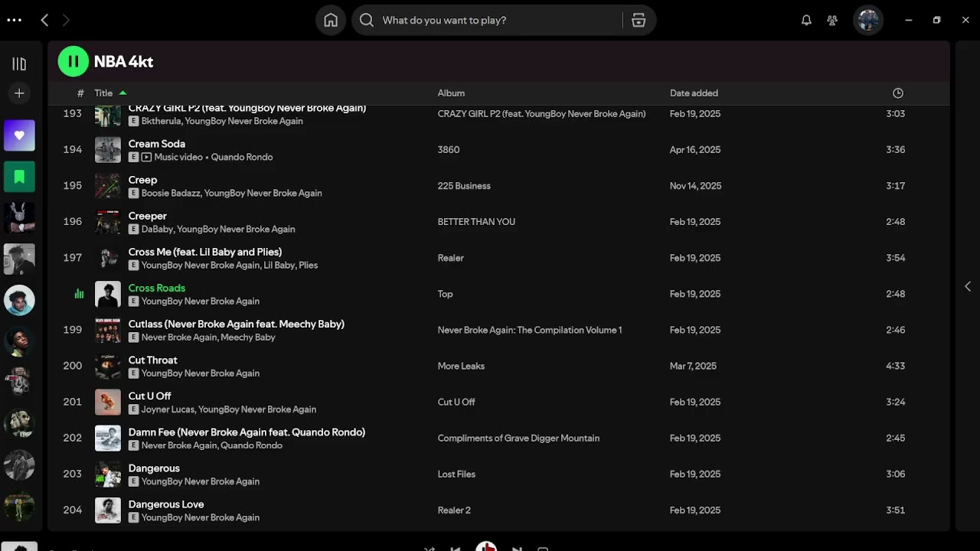
Task: Open Never Broke Again: The Compilation Volume 1 album
Action: tap(530, 330)
